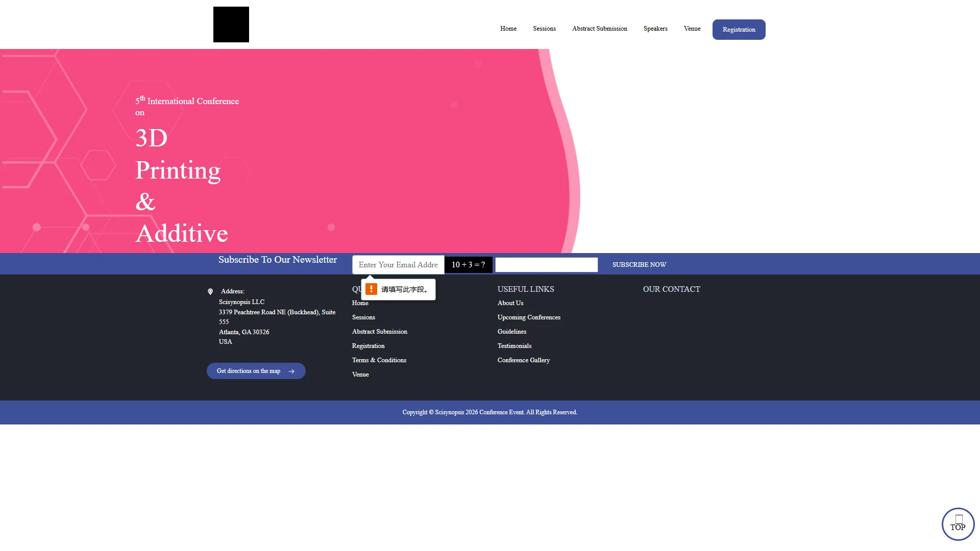
Task: Click the copyright notice text
Action: [x=490, y=412]
